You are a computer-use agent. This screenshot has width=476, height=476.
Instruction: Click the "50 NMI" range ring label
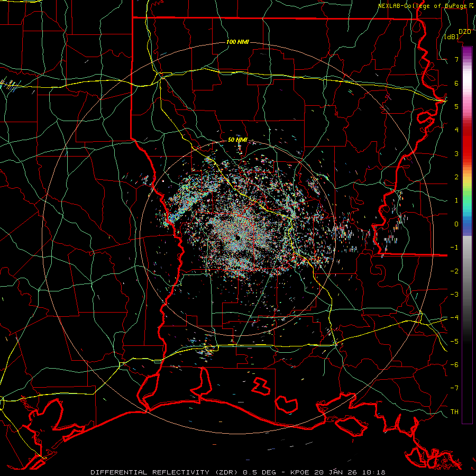[237, 140]
